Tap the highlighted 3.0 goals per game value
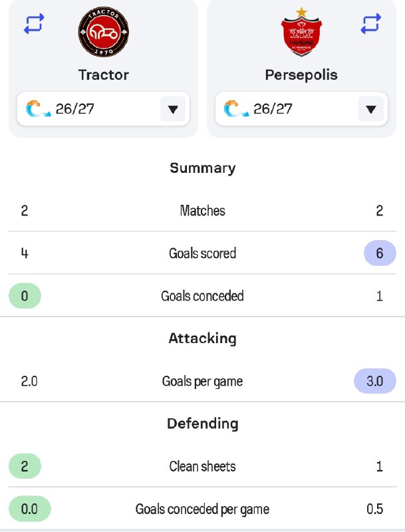The width and height of the screenshot is (405, 532). tap(375, 381)
